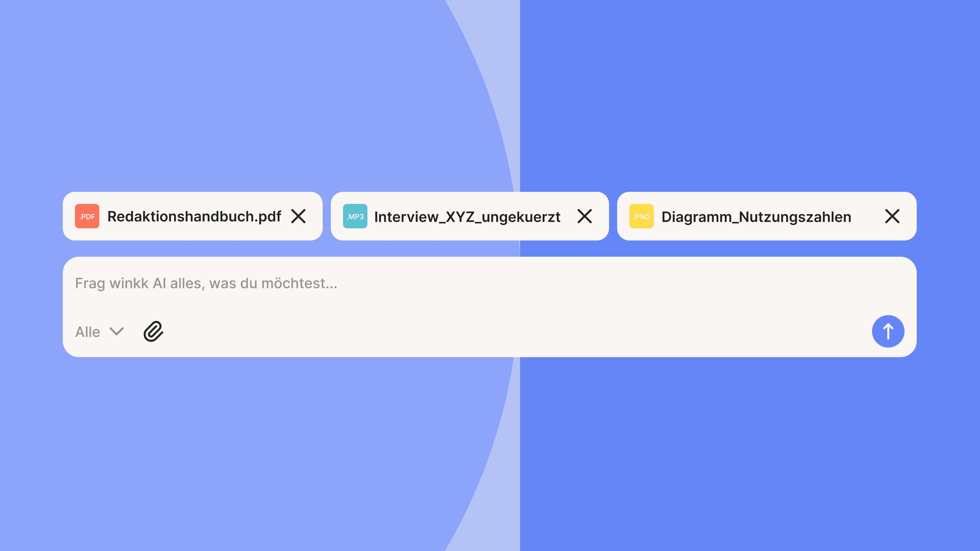This screenshot has width=980, height=551.
Task: Select the Interview_XYZ_ungekuerzt audio attachment
Action: click(467, 217)
